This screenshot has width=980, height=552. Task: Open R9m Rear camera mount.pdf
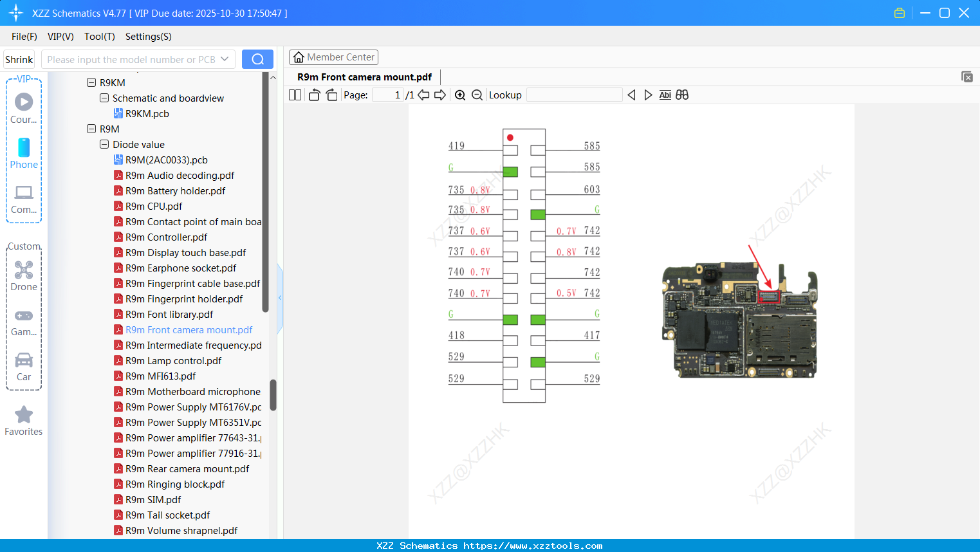pos(187,469)
